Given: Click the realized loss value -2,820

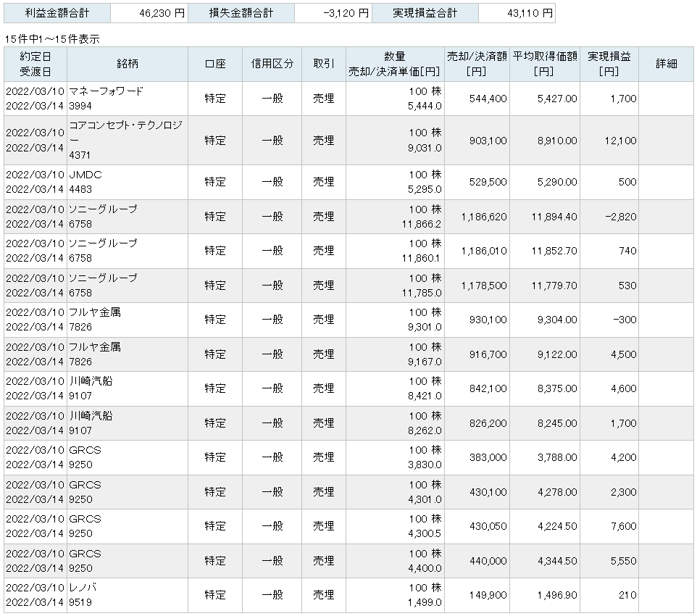Looking at the screenshot, I should click(620, 217).
